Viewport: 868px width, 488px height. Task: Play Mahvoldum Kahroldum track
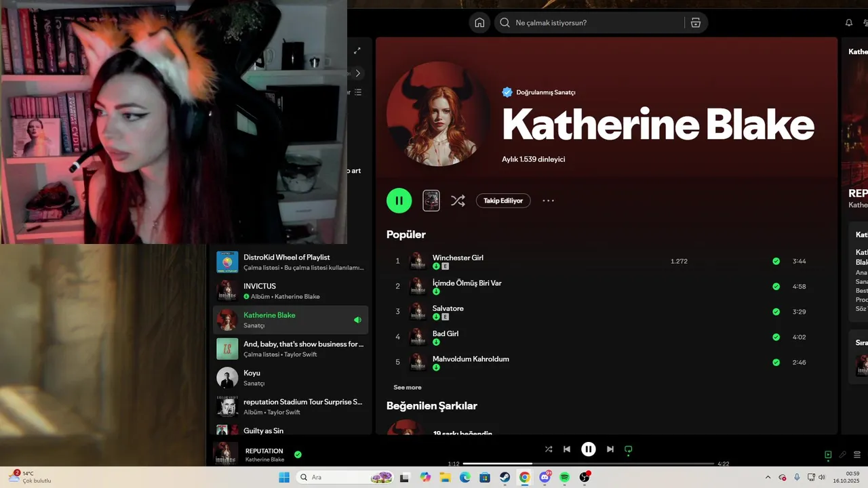[x=471, y=359]
